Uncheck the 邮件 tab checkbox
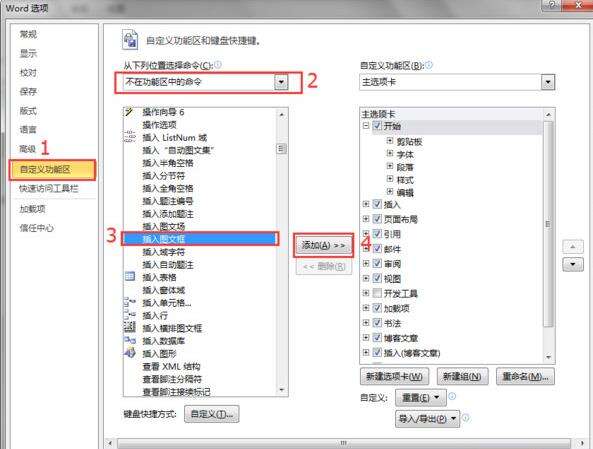 point(377,249)
